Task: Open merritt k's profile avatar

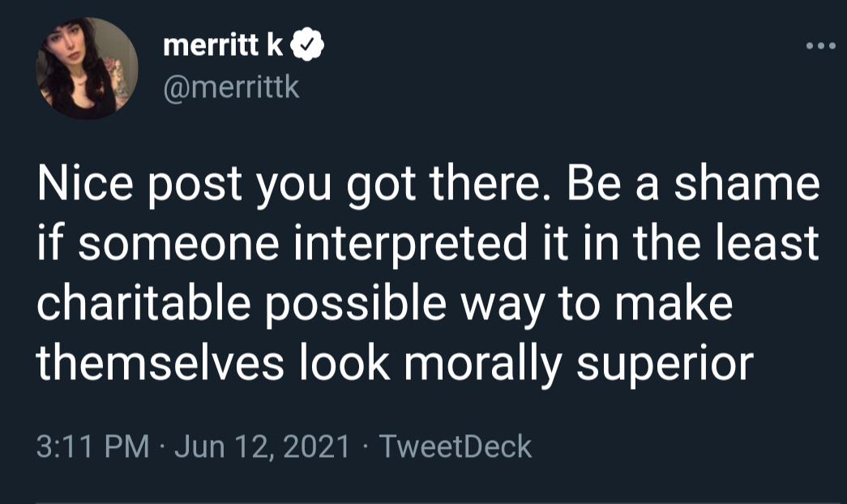Action: click(x=88, y=69)
